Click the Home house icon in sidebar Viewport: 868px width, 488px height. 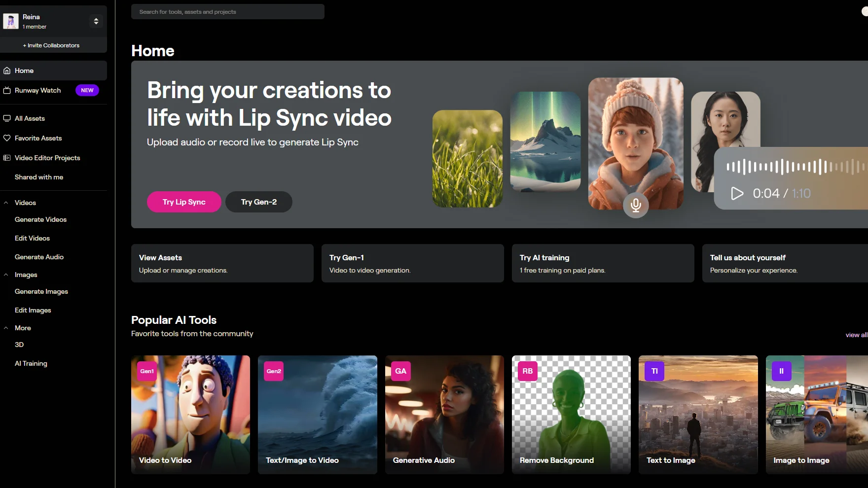pos(7,70)
